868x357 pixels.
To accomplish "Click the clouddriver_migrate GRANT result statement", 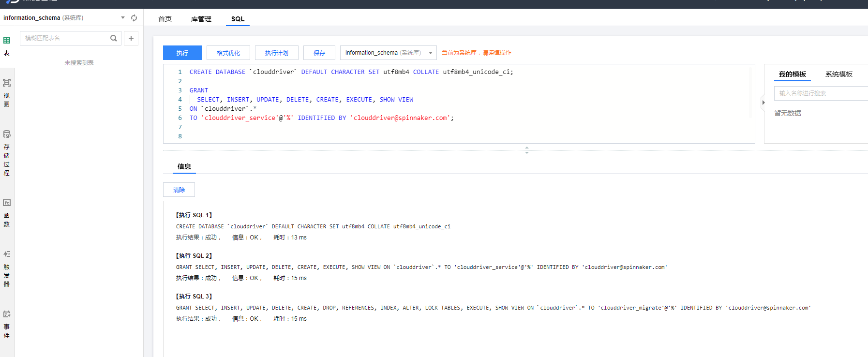I will (494, 308).
